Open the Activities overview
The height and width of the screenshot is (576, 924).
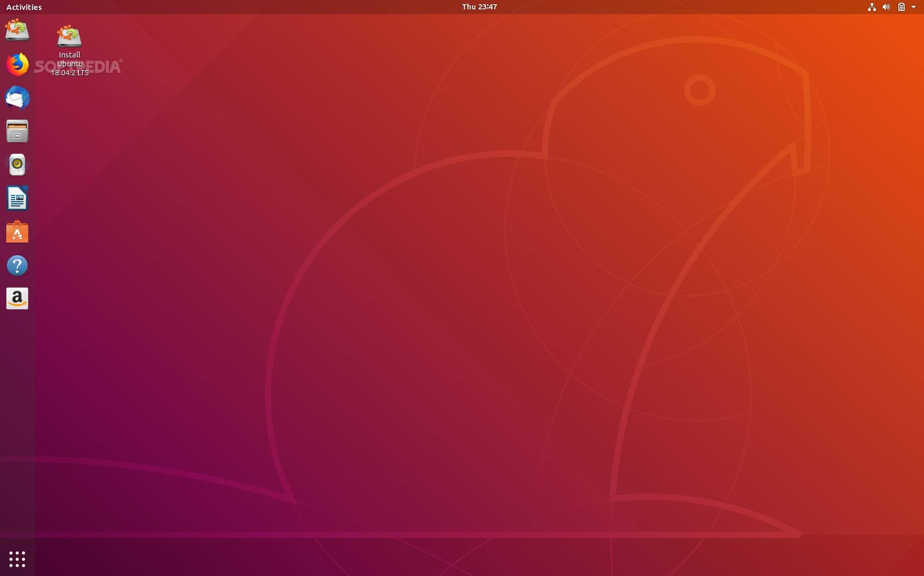24,7
